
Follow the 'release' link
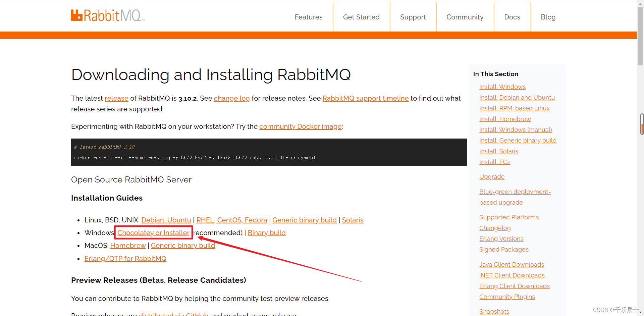(116, 98)
